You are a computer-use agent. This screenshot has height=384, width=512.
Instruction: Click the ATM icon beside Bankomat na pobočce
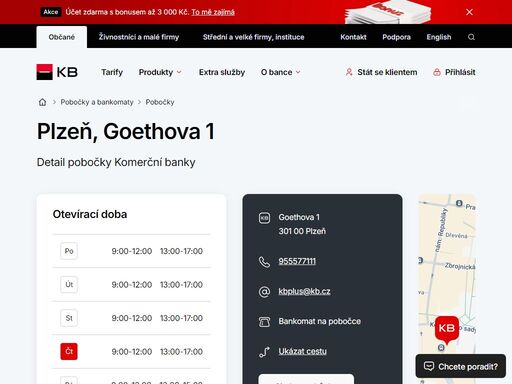pyautogui.click(x=264, y=322)
